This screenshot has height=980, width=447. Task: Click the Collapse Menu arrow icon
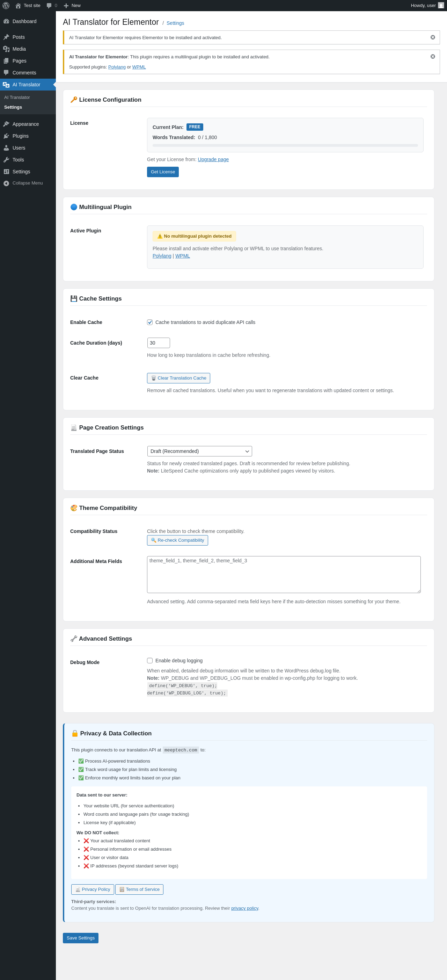6,183
